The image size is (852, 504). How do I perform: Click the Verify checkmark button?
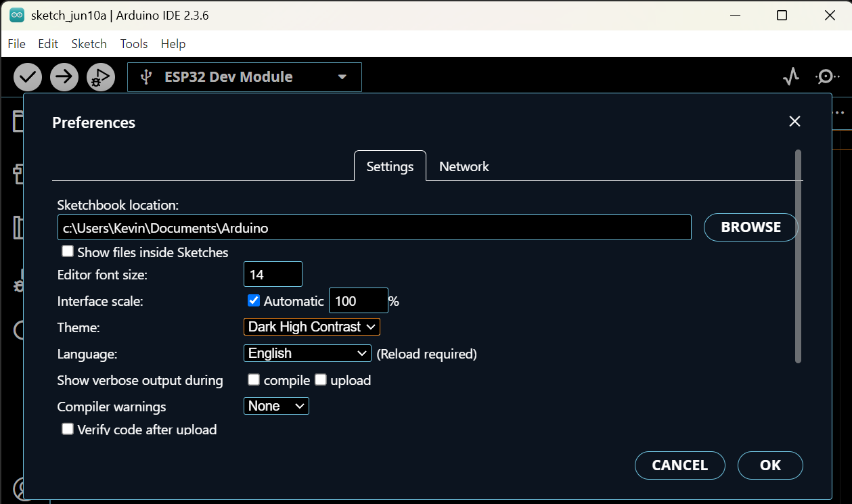coord(28,77)
